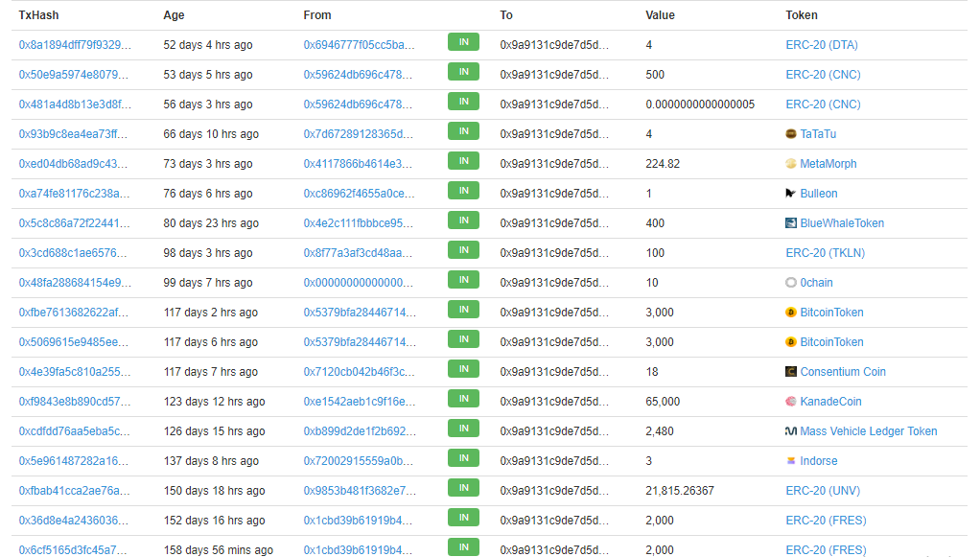The height and width of the screenshot is (557, 980).
Task: Open transaction 0x5c8c86a72f22441
Action: pos(75,223)
